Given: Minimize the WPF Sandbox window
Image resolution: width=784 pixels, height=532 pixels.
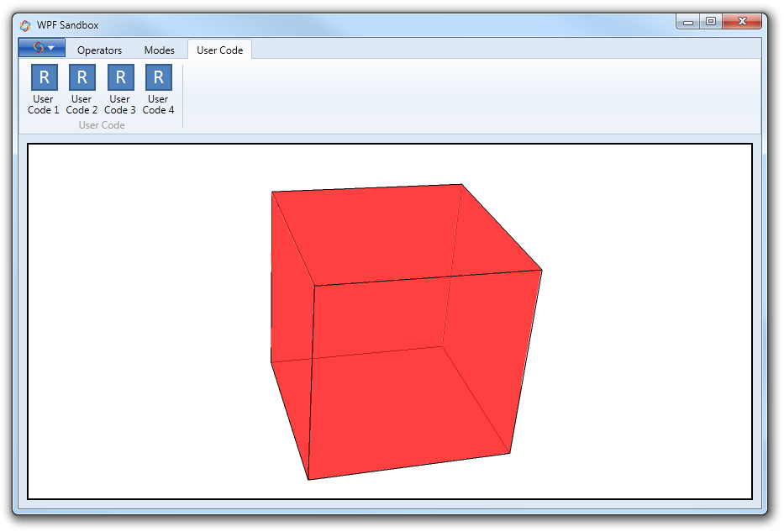Looking at the screenshot, I should 688,22.
